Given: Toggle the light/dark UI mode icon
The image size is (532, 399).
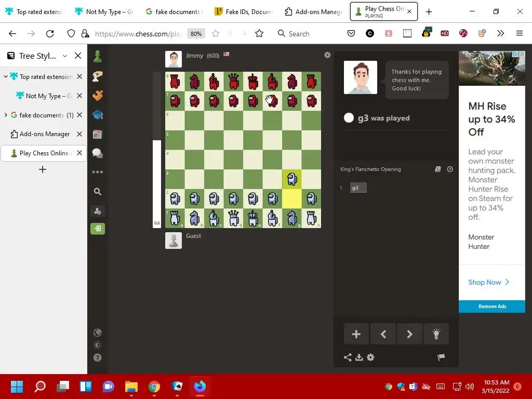Looking at the screenshot, I should 97,345.
